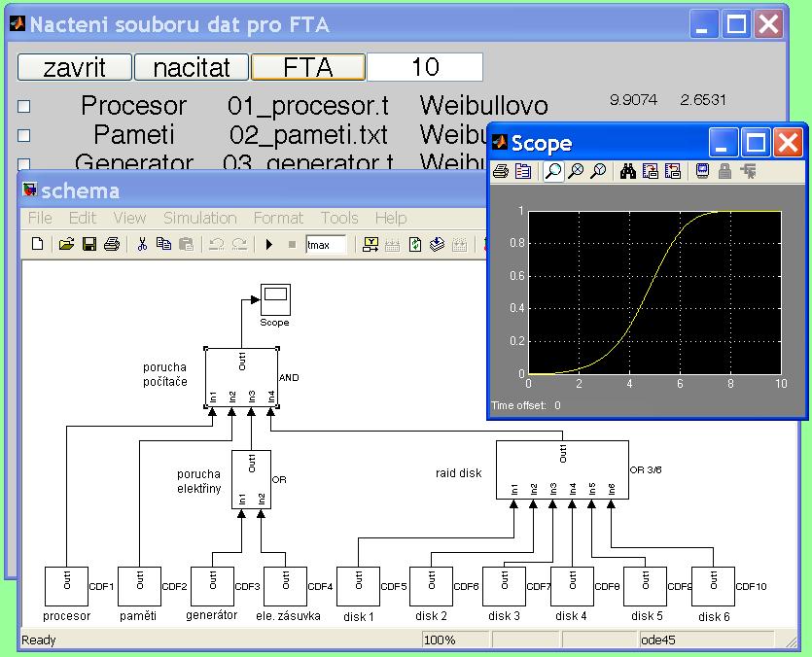Print the schema using the printer icon
Viewport: 812px width, 657px height.
click(x=111, y=244)
